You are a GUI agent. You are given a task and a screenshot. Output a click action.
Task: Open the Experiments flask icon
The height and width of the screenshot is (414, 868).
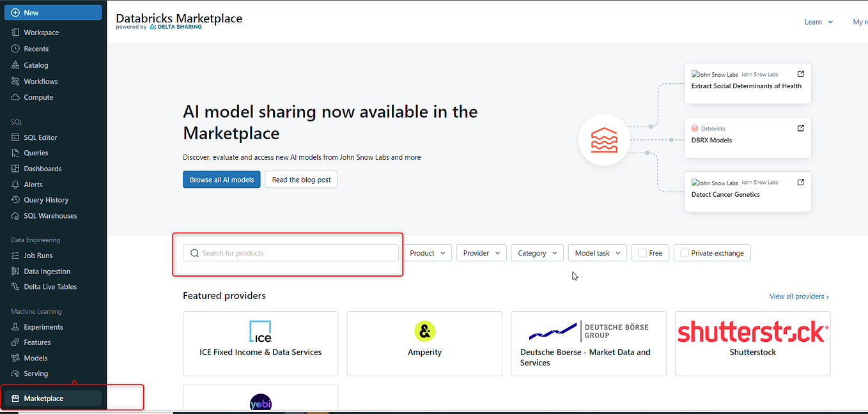[x=15, y=327]
